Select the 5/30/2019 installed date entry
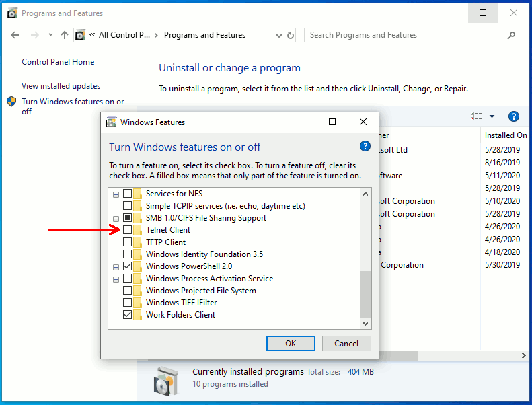 coord(502,265)
